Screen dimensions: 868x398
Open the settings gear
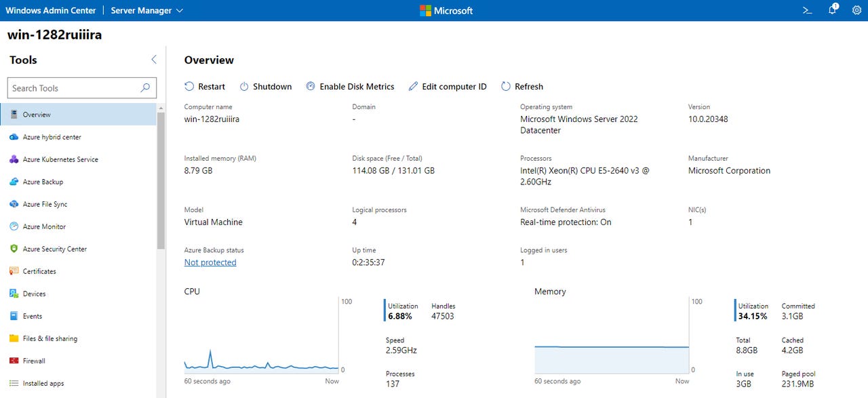click(x=856, y=10)
